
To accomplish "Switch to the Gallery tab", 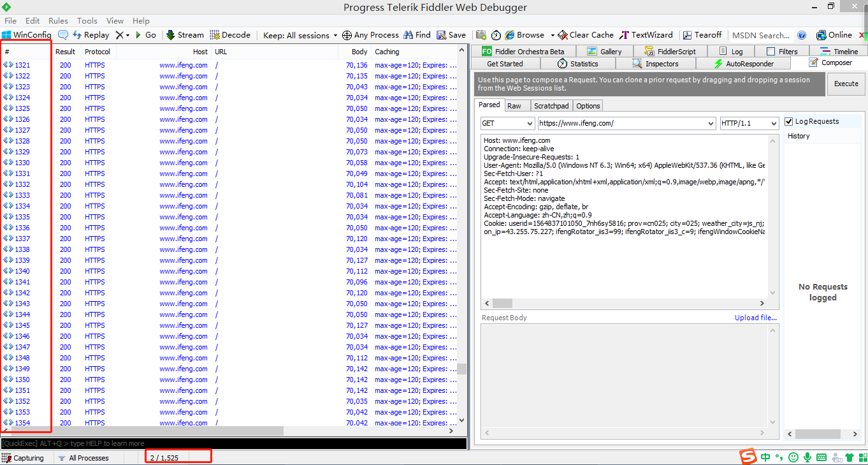I will [604, 51].
